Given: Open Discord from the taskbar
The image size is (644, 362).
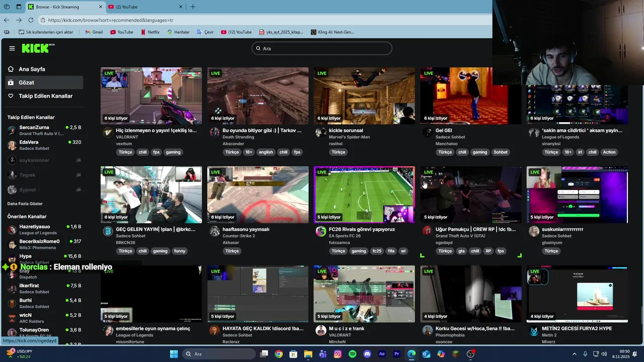Looking at the screenshot, I should tap(367, 354).
